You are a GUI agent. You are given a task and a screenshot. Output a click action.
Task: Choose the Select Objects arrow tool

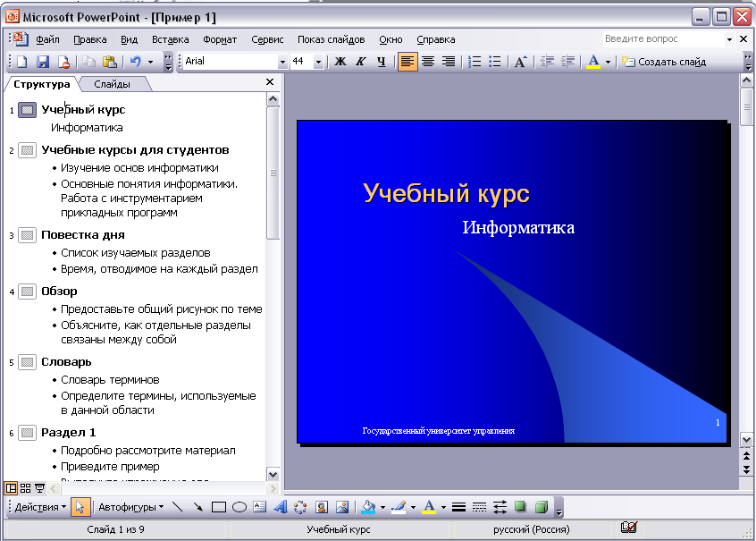tap(80, 507)
